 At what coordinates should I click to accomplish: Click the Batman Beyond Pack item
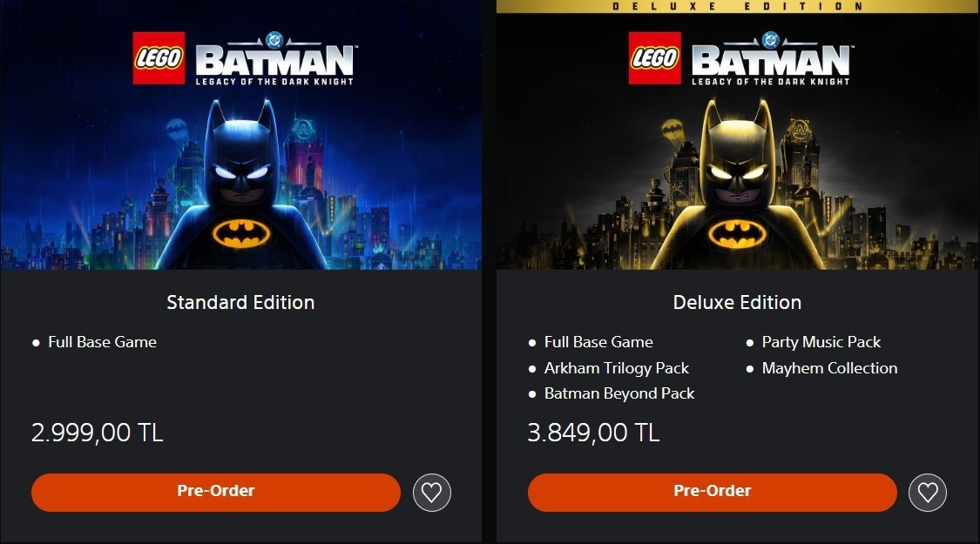[x=618, y=393]
